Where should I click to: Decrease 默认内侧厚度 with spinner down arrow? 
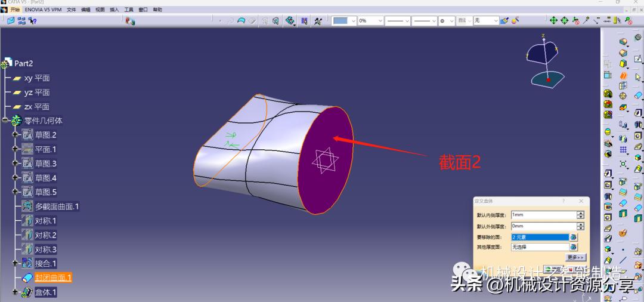click(x=580, y=217)
